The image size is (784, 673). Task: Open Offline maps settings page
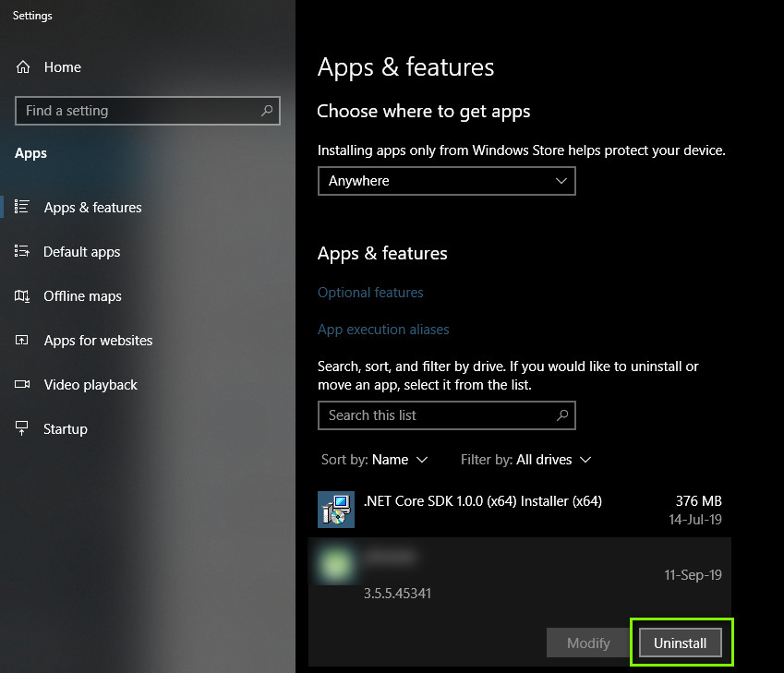coord(82,296)
